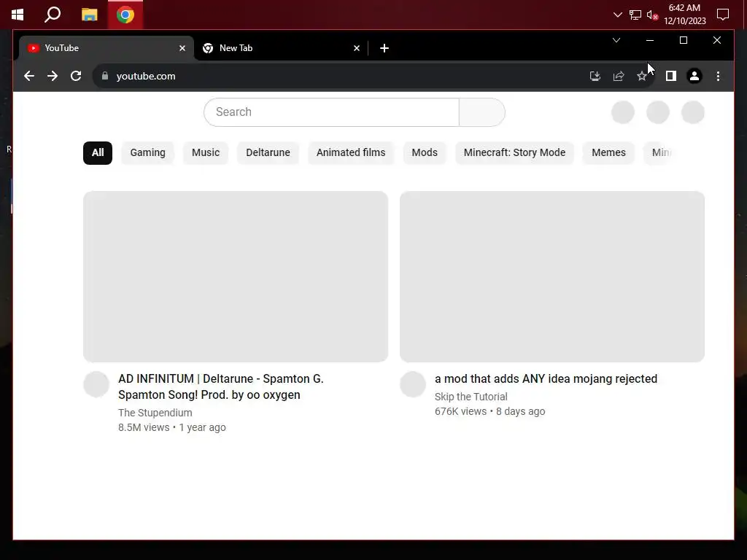Open the clock showing 6:42 AM
The height and width of the screenshot is (560, 747).
click(684, 15)
